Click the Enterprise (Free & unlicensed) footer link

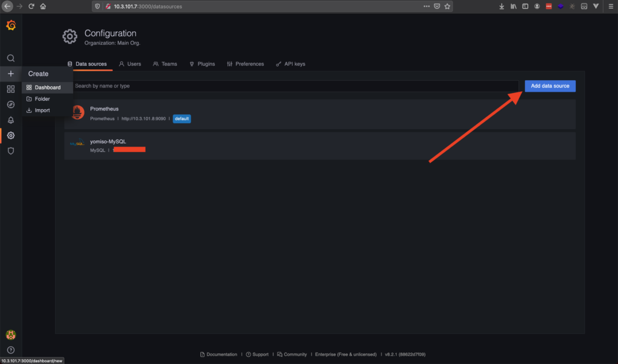coord(346,354)
